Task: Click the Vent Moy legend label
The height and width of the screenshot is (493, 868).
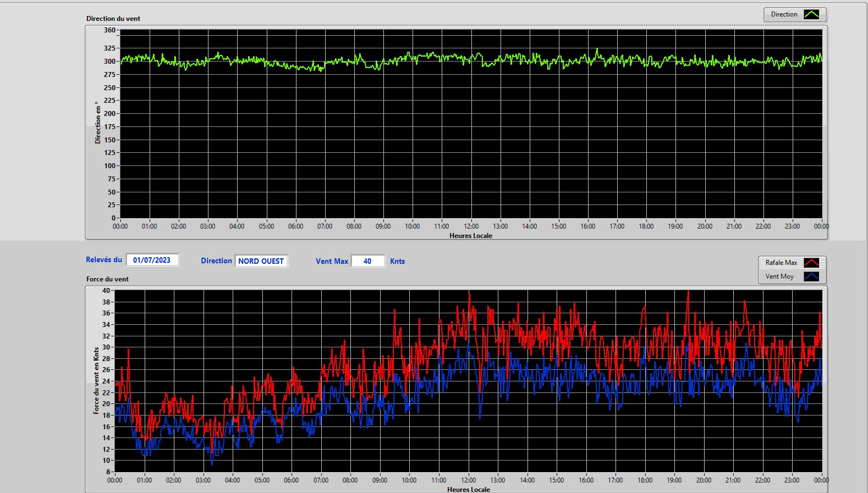Action: [x=779, y=276]
